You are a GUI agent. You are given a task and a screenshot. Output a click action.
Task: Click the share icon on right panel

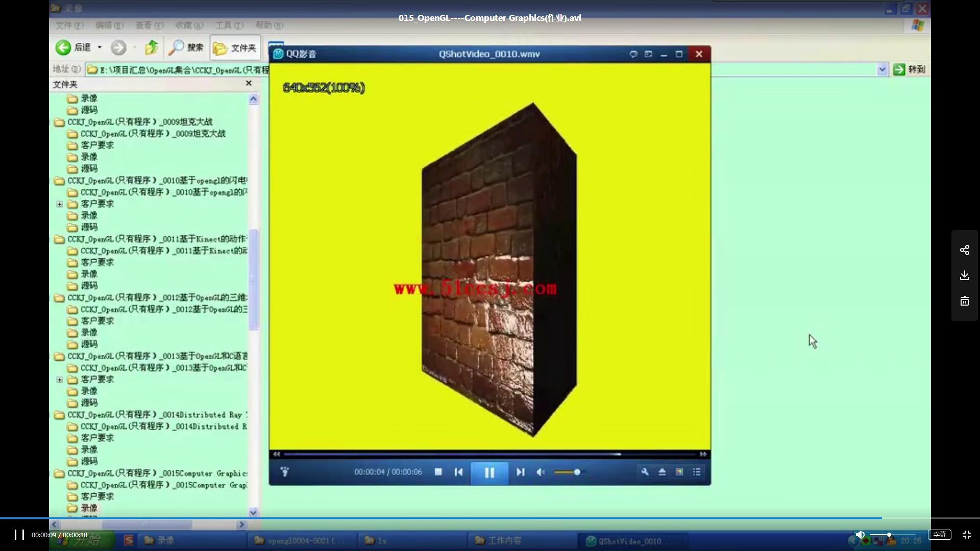[964, 250]
